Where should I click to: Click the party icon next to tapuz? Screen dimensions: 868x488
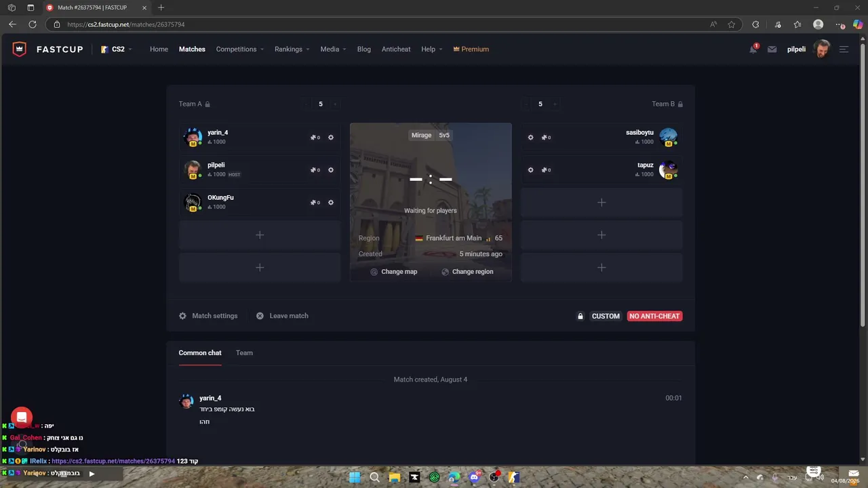coord(546,170)
